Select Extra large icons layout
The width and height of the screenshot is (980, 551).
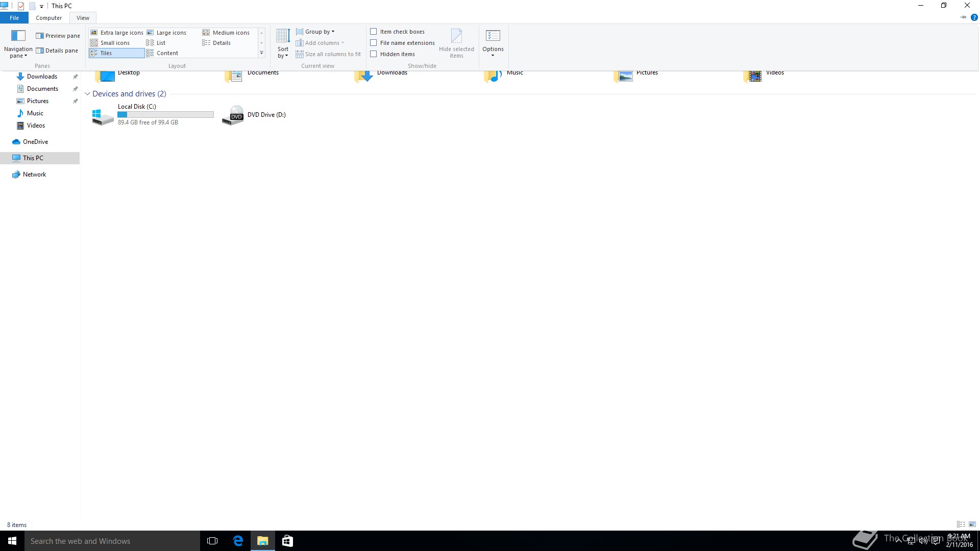[x=117, y=33]
